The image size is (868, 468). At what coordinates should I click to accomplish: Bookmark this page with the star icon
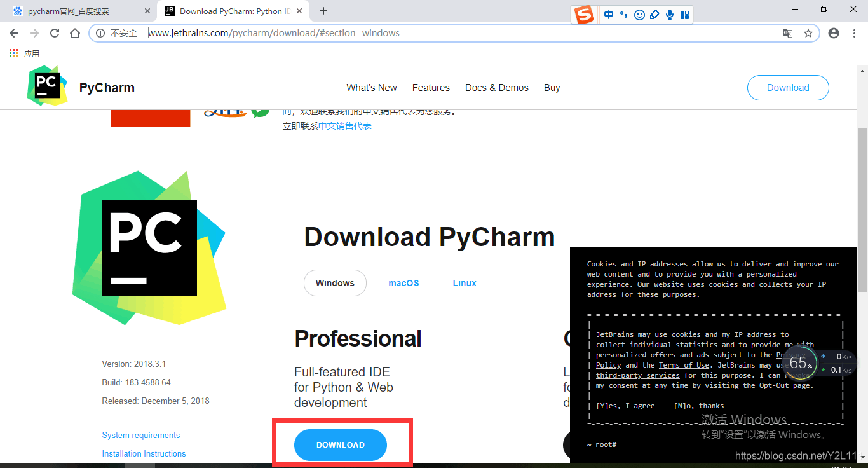coord(808,33)
